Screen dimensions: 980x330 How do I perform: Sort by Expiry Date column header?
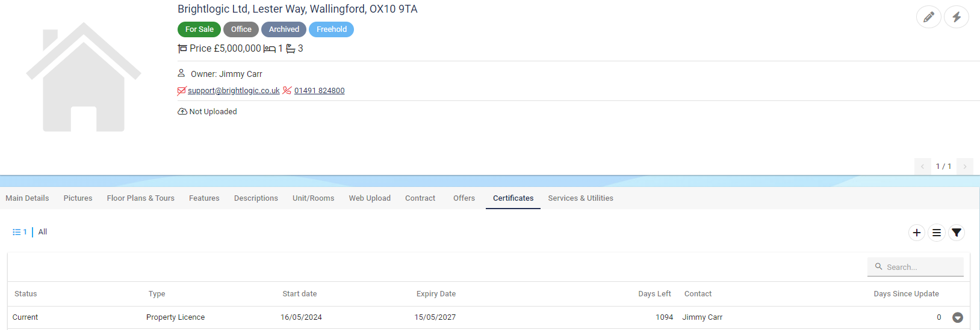point(436,294)
